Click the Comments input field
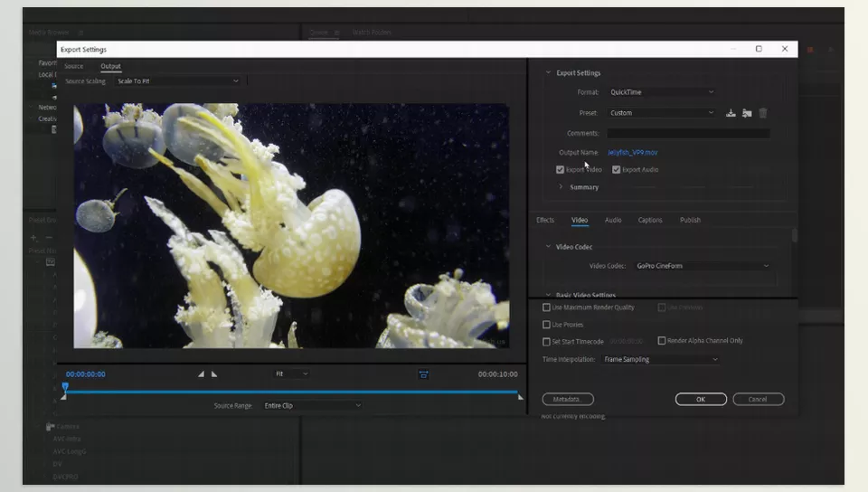 688,133
